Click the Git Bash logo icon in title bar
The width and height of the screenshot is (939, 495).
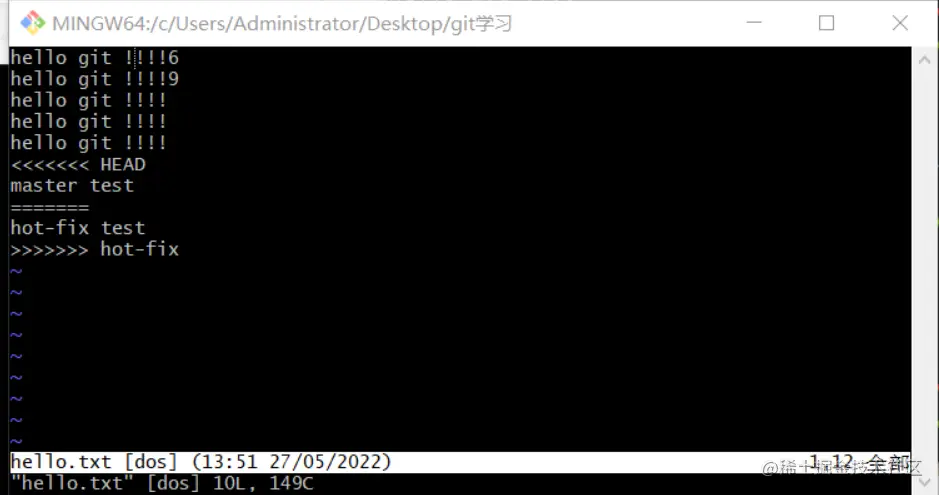click(x=32, y=23)
